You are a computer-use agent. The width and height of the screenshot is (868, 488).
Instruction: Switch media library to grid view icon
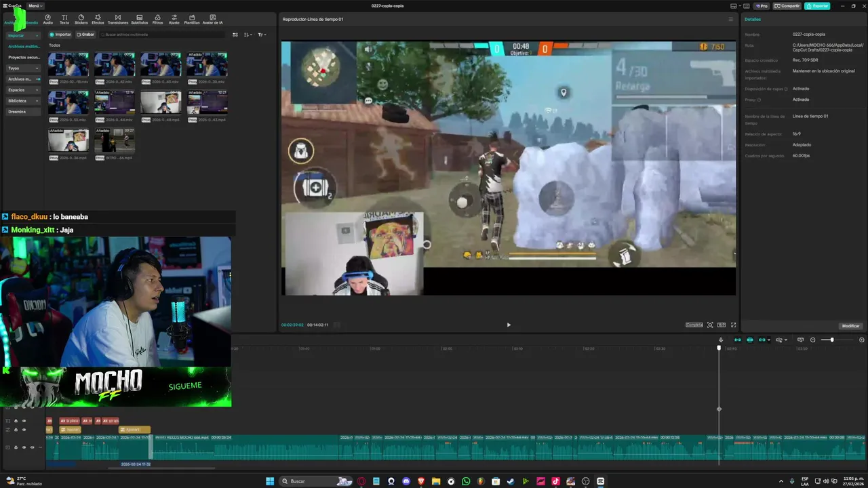pyautogui.click(x=235, y=35)
